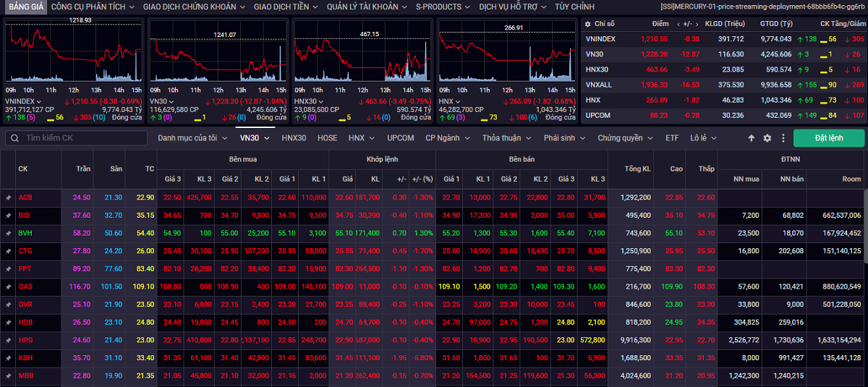The width and height of the screenshot is (868, 387).
Task: Focus the Tìm kiếm CK search field
Action: tap(75, 138)
